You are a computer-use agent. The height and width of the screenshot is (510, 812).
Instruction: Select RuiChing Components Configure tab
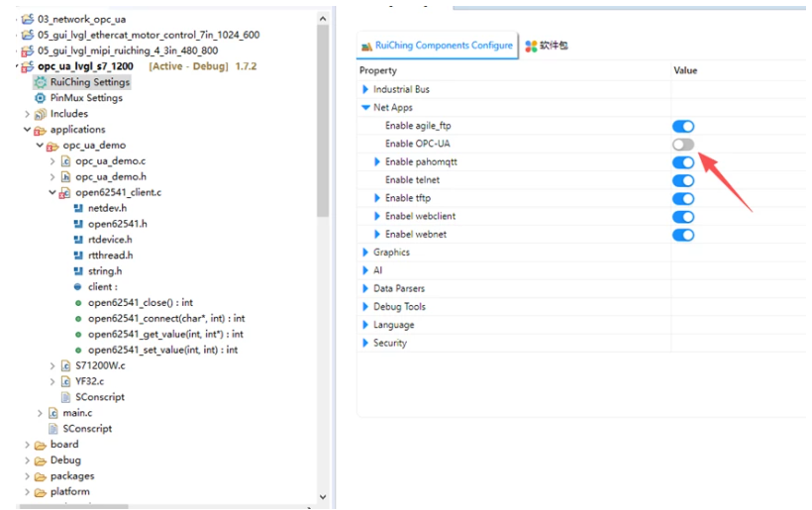coord(437,46)
